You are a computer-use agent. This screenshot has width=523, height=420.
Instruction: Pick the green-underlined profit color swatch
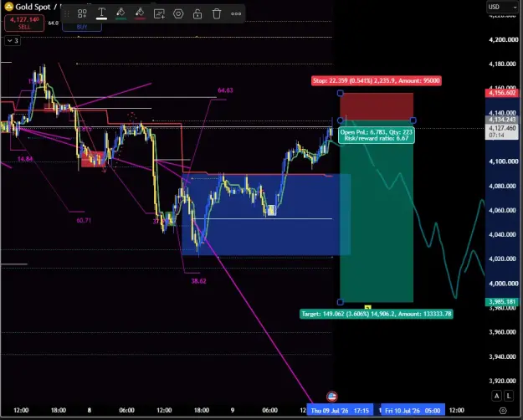click(x=120, y=13)
